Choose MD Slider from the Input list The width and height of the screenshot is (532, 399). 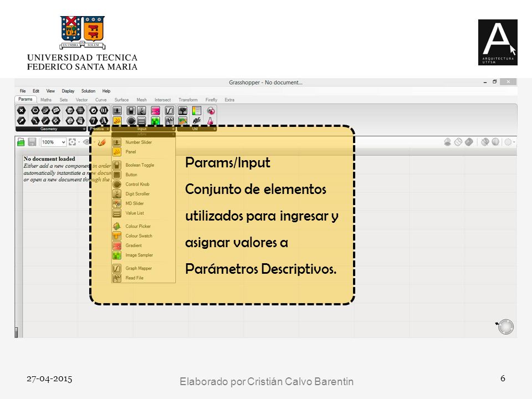point(144,203)
